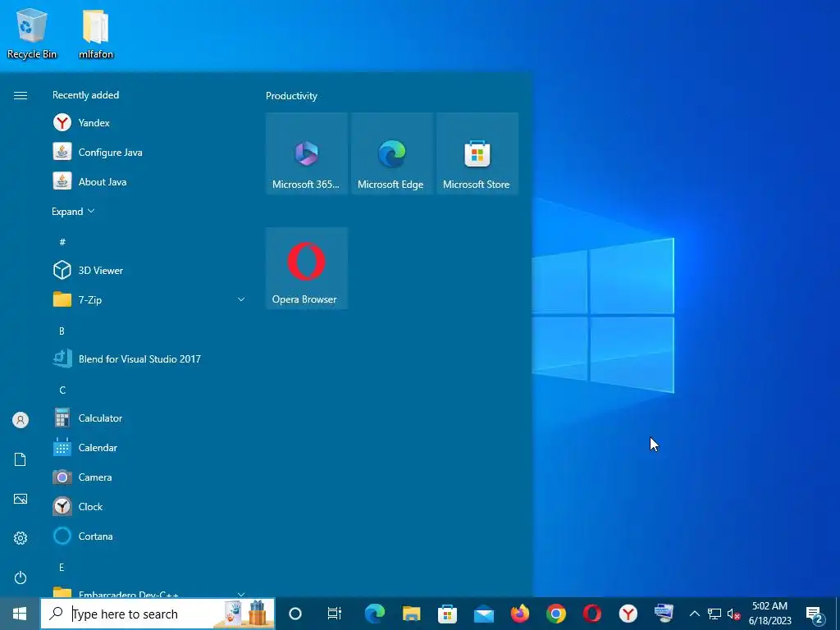
Task: Click Cortana circle on taskbar
Action: tap(295, 614)
